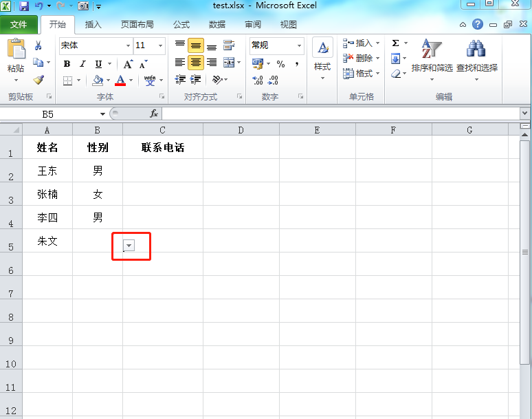The image size is (532, 419).
Task: Toggle middle vertical alignment
Action: [196, 45]
